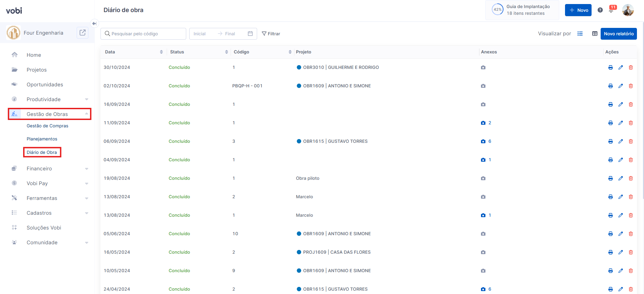
Task: Open Soluções Vobi sidebar item
Action: coord(44,228)
